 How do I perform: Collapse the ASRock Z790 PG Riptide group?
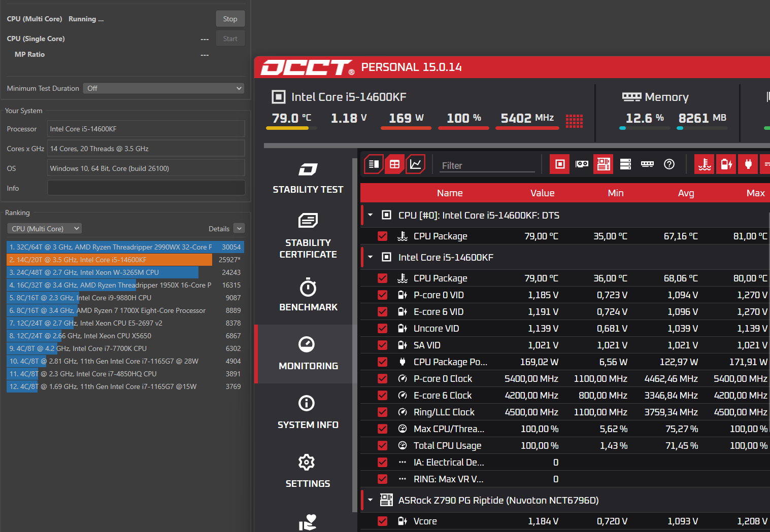pos(371,501)
